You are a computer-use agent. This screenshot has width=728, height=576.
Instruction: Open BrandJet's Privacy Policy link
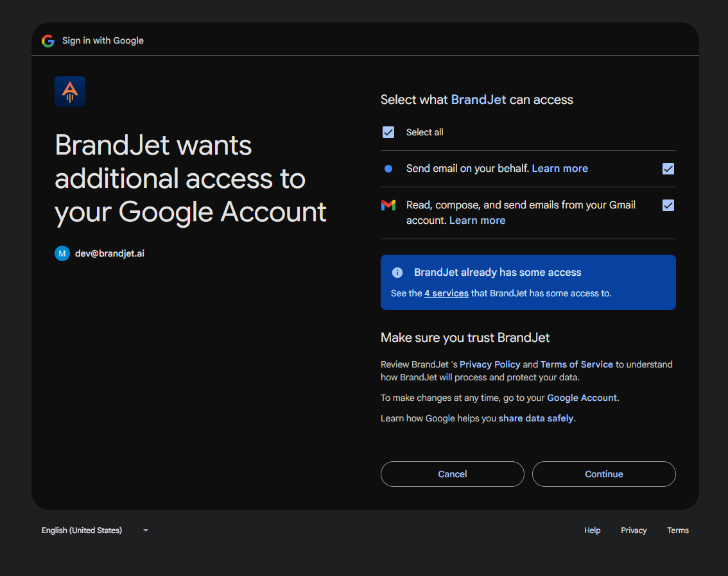(x=490, y=364)
